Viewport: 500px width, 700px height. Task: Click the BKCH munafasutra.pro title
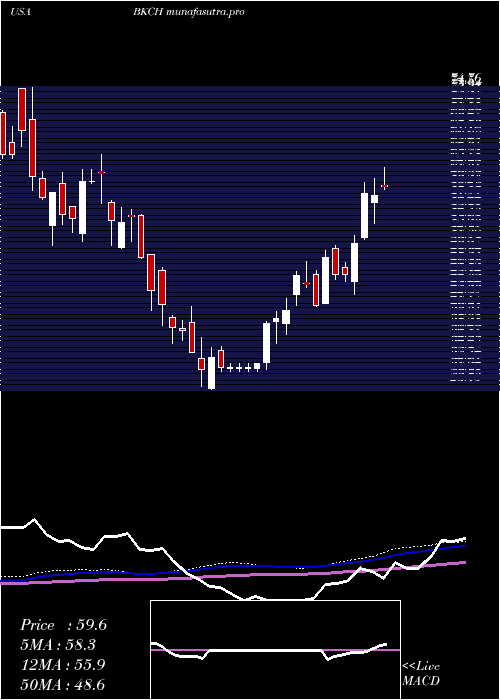point(188,12)
